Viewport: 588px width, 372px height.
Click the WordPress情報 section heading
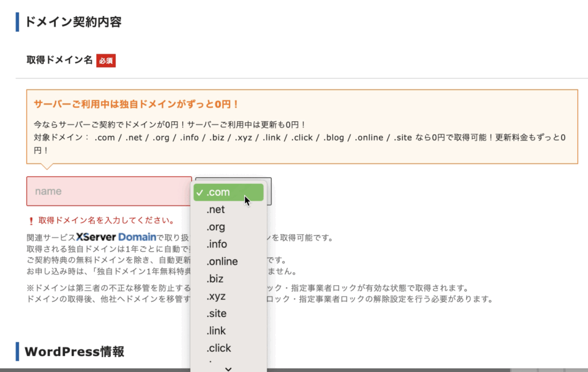pyautogui.click(x=74, y=351)
